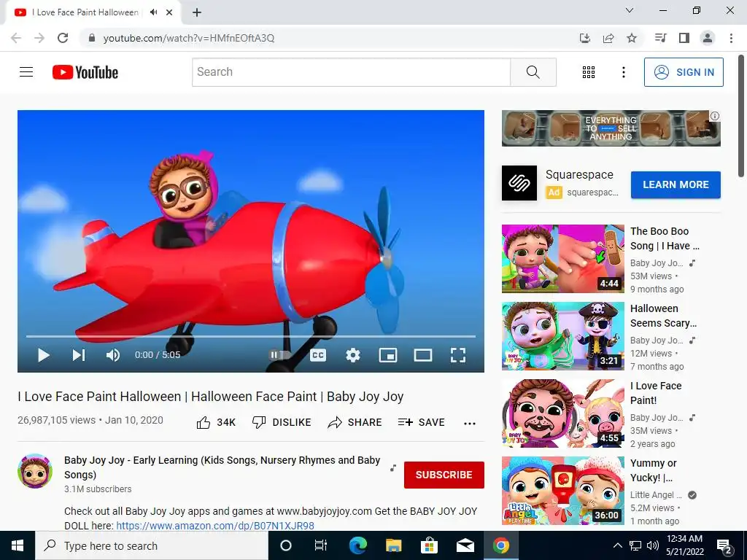Open I Love Face Paint! thumbnail
The width and height of the screenshot is (747, 560).
[562, 413]
